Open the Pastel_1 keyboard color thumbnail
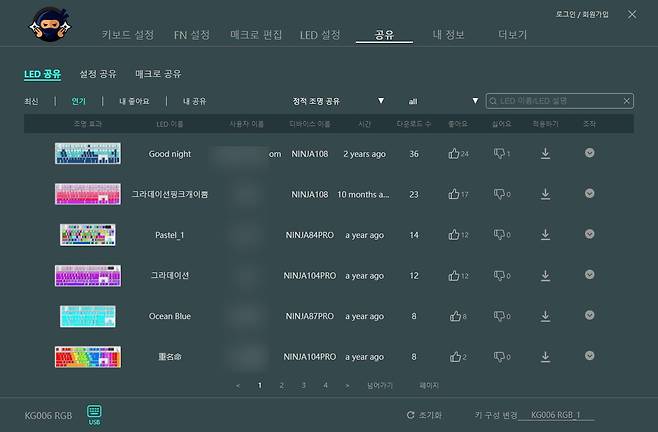Viewport: 658px width, 432px height. click(88, 235)
